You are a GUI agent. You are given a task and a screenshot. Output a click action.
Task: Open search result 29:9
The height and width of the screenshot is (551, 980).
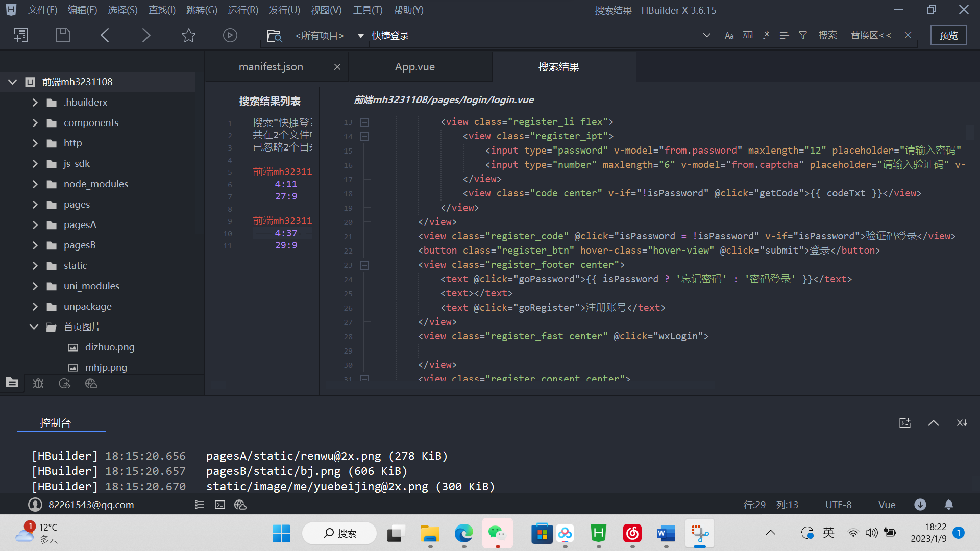click(286, 245)
